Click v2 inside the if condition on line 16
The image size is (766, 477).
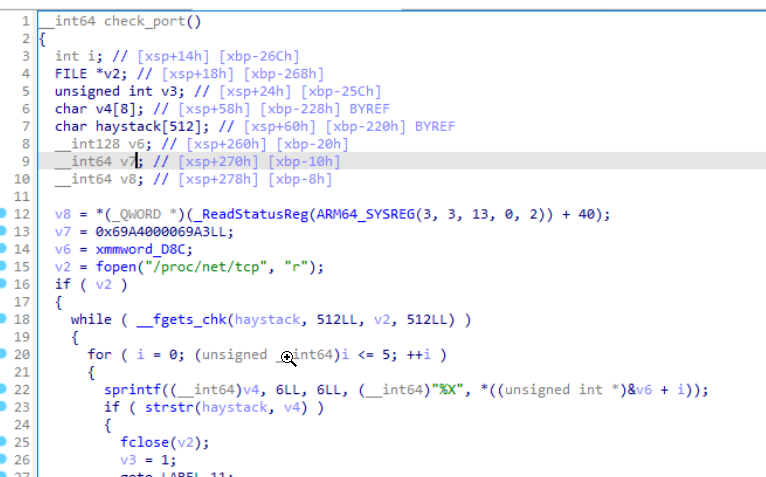(104, 284)
